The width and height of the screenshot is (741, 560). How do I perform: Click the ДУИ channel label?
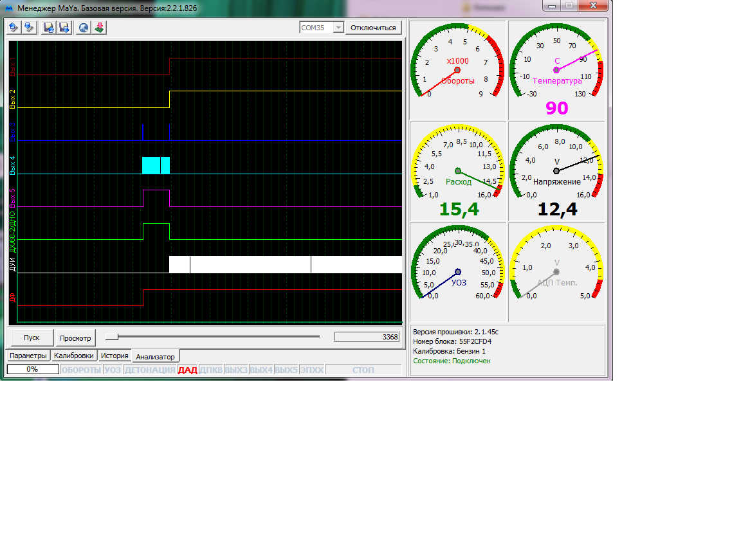[13, 264]
